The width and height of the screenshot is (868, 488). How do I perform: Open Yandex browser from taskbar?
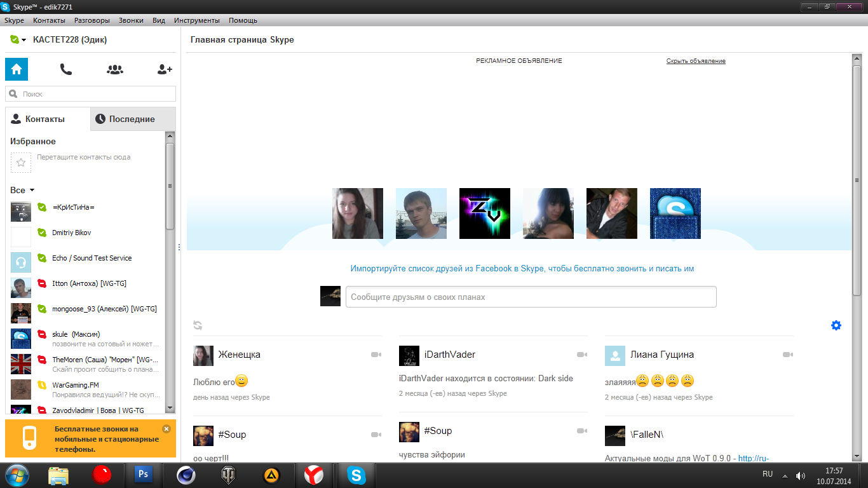click(x=314, y=475)
